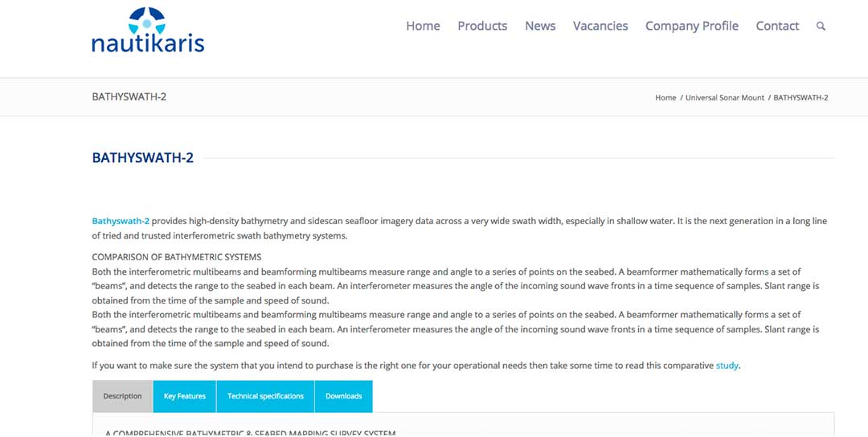Screen dimensions: 868x437
Task: Click Universal Sonar Mount breadcrumb link
Action: 725,97
